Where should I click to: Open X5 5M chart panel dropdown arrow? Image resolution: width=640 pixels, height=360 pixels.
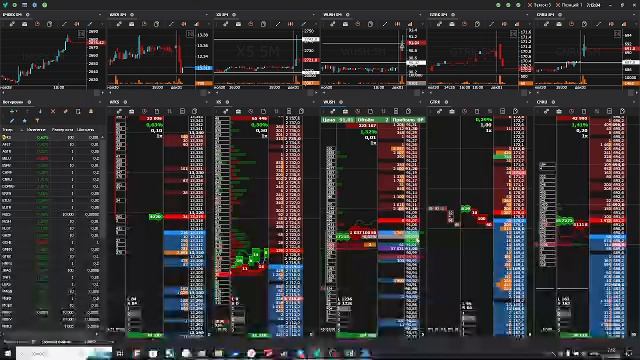pyautogui.click(x=314, y=15)
